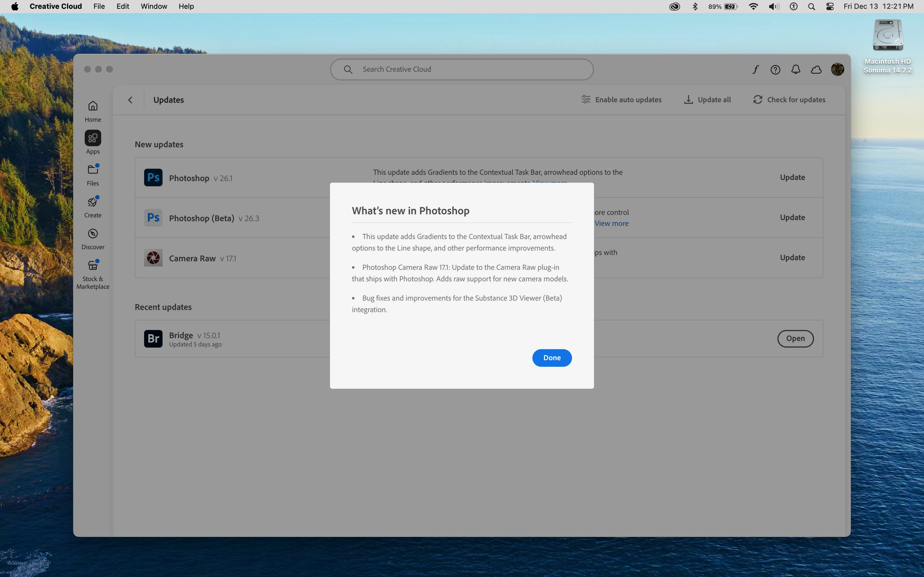Viewport: 924px width, 577px height.
Task: Open the help question mark icon
Action: pos(775,70)
